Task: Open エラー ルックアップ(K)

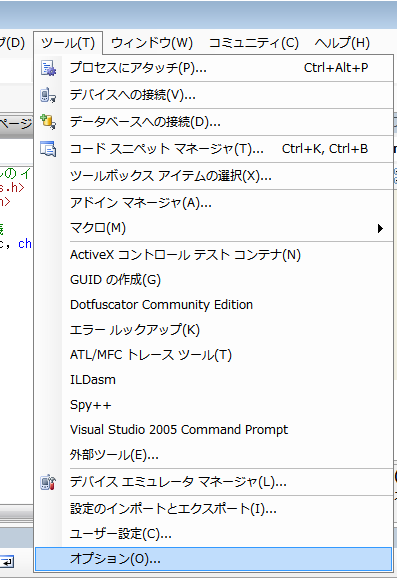Action: [x=214, y=330]
